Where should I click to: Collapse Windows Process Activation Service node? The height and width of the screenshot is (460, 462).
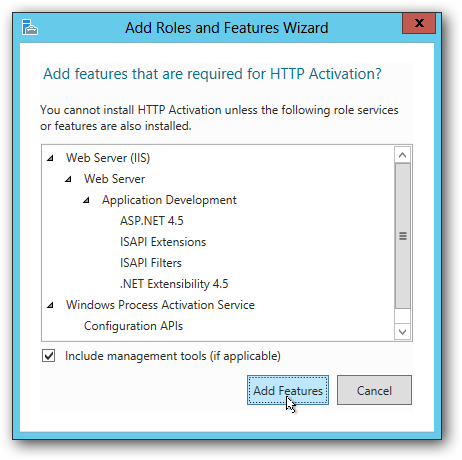[50, 305]
